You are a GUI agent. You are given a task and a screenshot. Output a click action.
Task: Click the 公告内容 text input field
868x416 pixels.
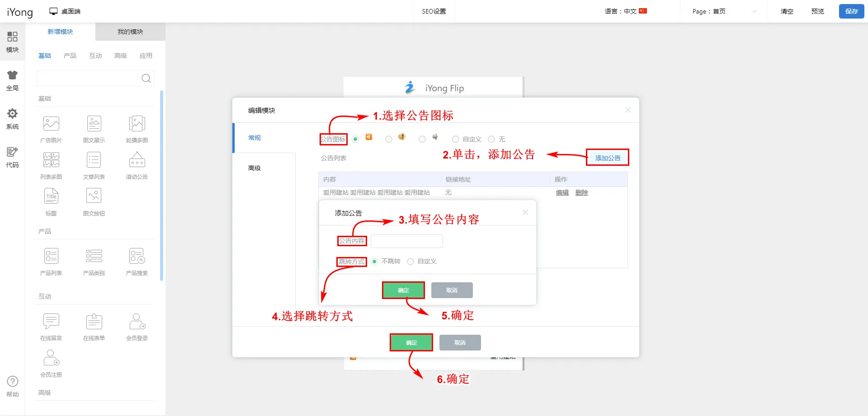coord(406,241)
